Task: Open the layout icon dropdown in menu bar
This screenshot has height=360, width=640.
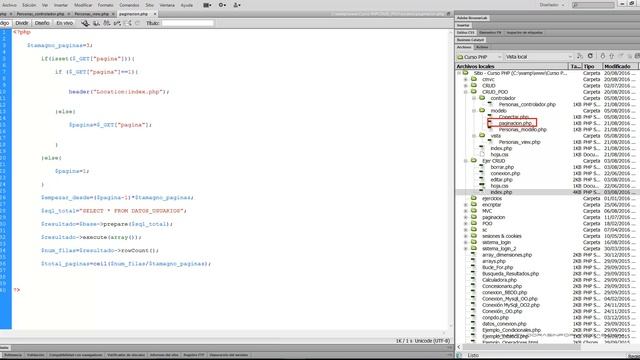Action: click(207, 5)
